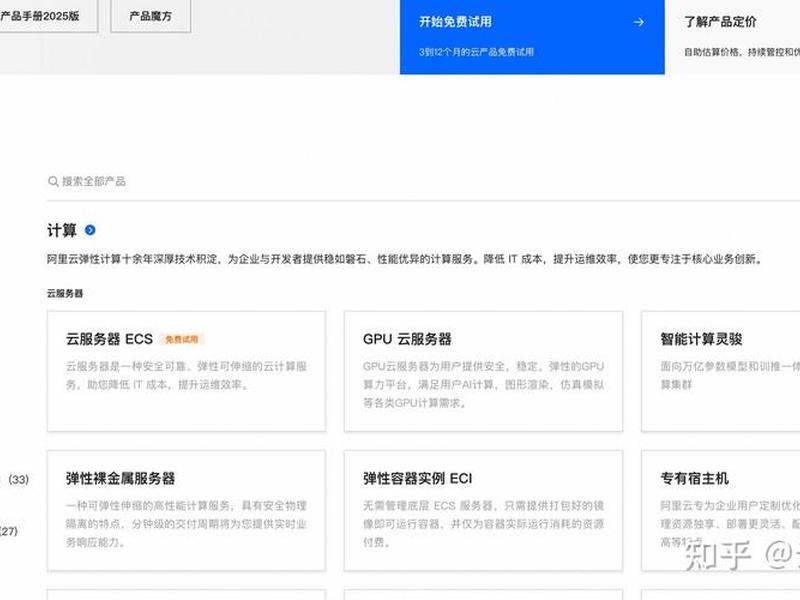Open the 专有宿主机 product card
Viewport: 800px width, 600px height.
click(720, 511)
